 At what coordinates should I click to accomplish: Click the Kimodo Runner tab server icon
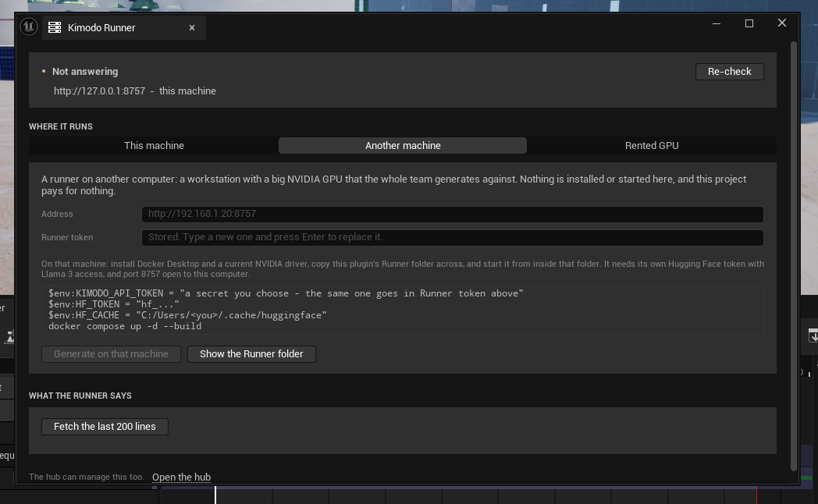point(55,27)
